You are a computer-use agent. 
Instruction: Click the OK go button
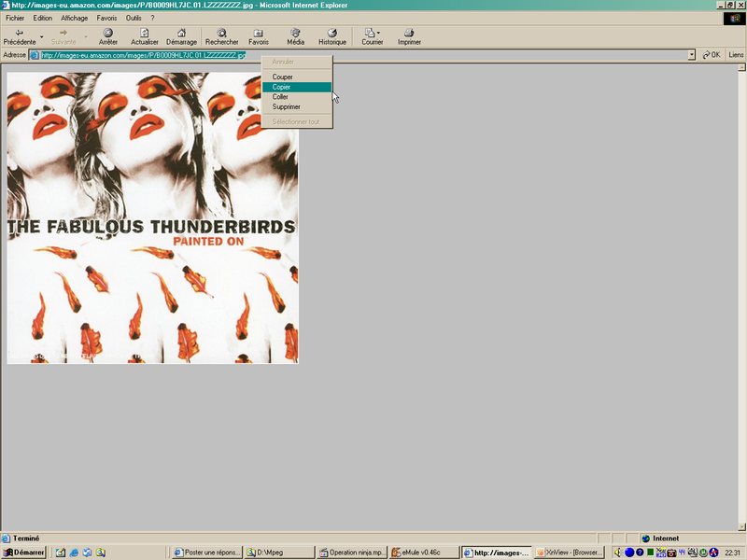[x=712, y=55]
